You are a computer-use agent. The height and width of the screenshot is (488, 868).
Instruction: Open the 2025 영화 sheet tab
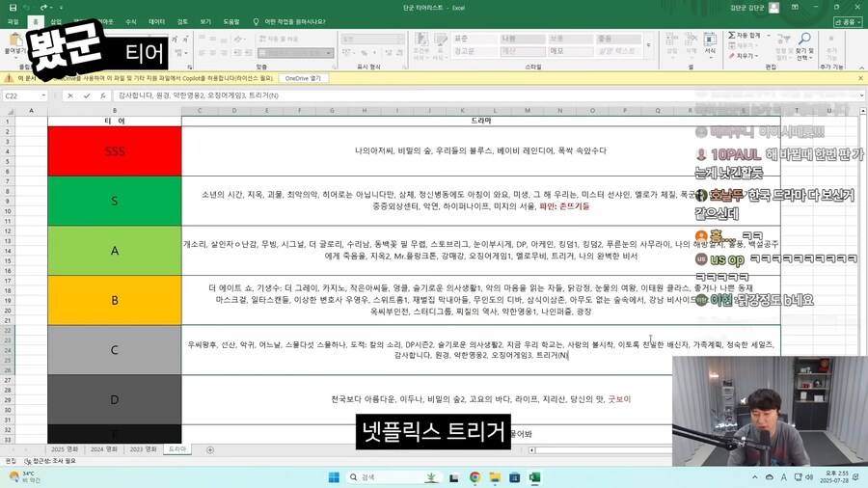point(65,449)
